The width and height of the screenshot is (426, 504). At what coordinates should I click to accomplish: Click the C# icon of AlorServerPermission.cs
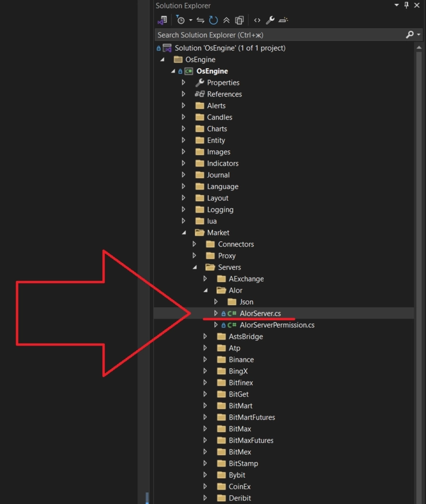[232, 325]
